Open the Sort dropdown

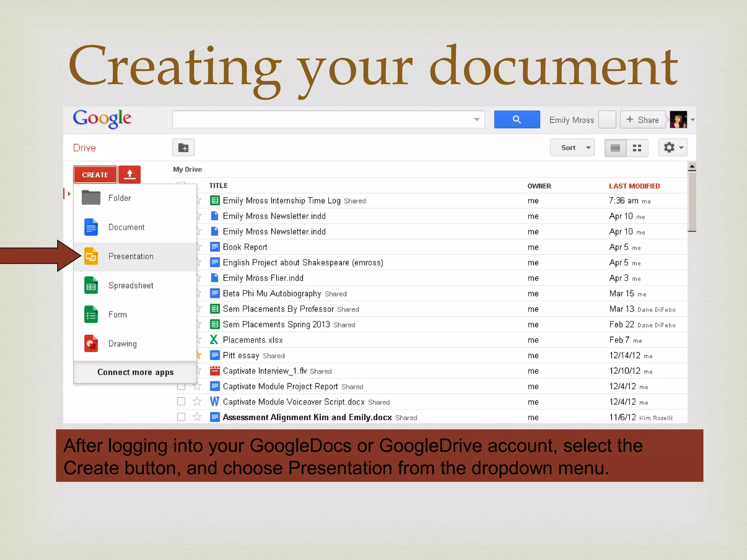coord(572,148)
